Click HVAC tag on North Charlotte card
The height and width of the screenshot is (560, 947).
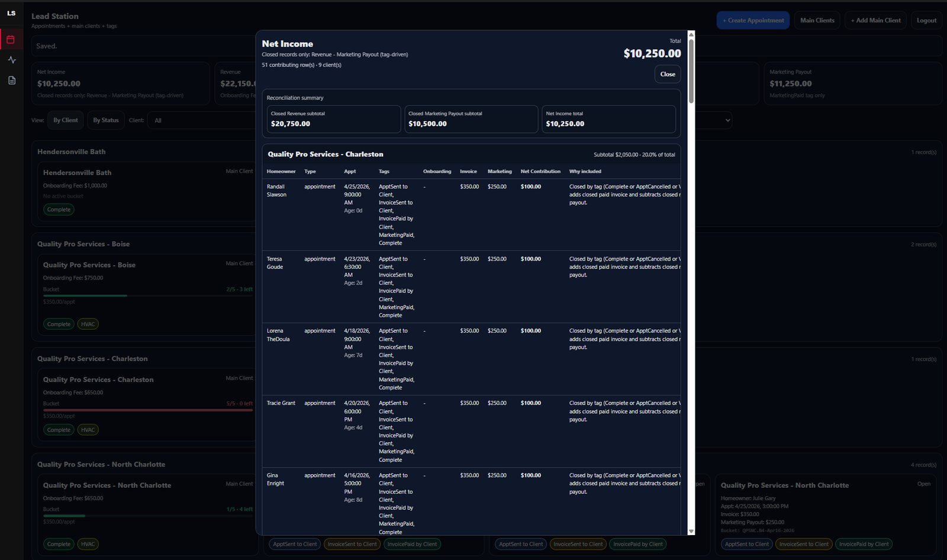88,544
